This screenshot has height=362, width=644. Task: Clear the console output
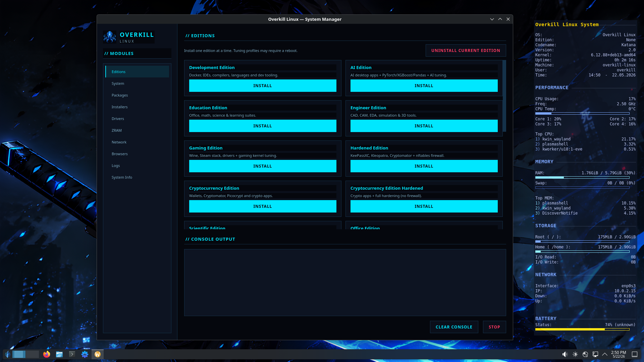point(454,327)
